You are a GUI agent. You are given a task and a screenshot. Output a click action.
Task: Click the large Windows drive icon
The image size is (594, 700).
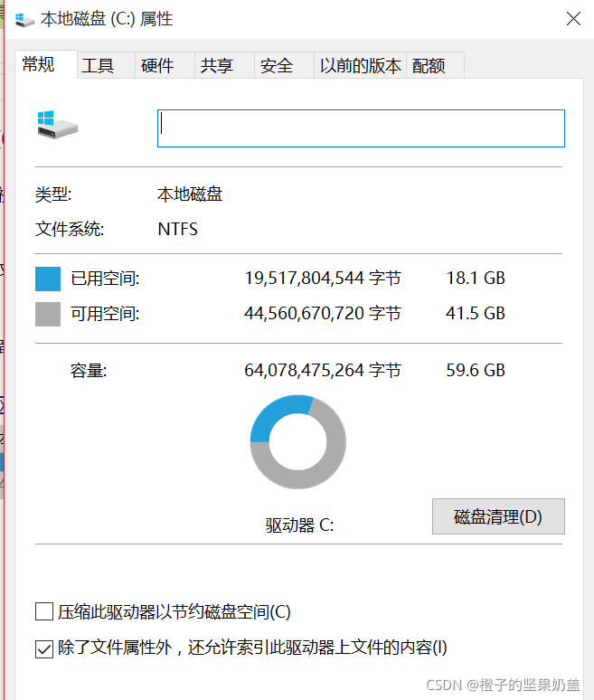click(58, 125)
